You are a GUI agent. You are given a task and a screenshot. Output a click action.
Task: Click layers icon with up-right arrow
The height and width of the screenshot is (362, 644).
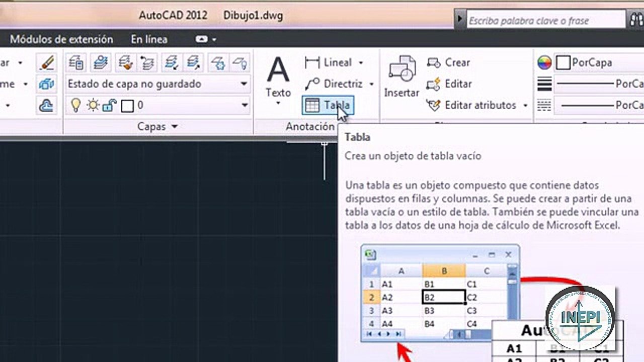pos(194,63)
